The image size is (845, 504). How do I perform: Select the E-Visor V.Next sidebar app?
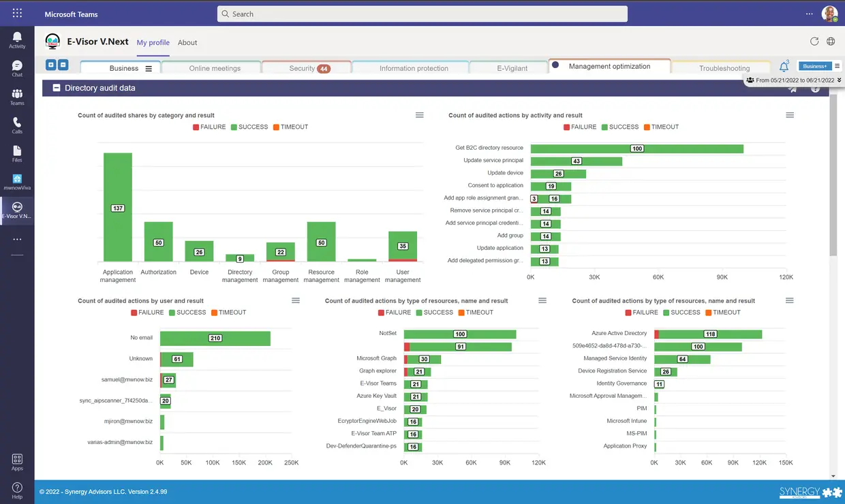pyautogui.click(x=17, y=210)
